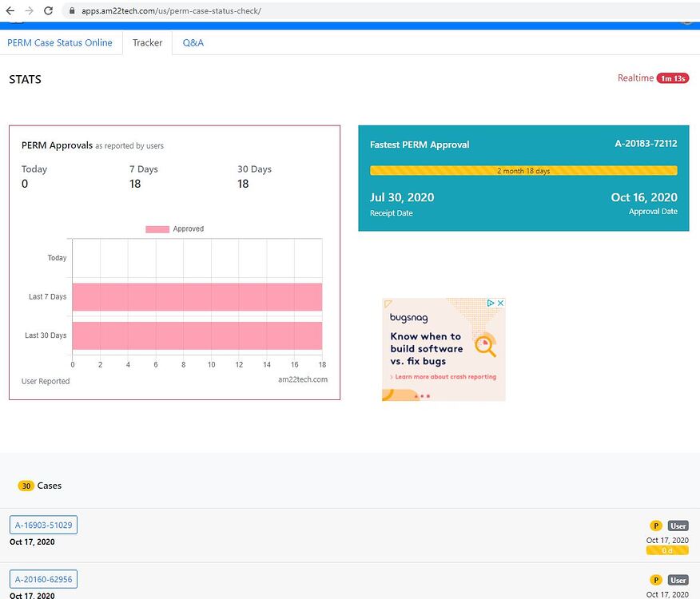Open case A-16903-51029
This screenshot has height=599, width=700.
tap(43, 525)
